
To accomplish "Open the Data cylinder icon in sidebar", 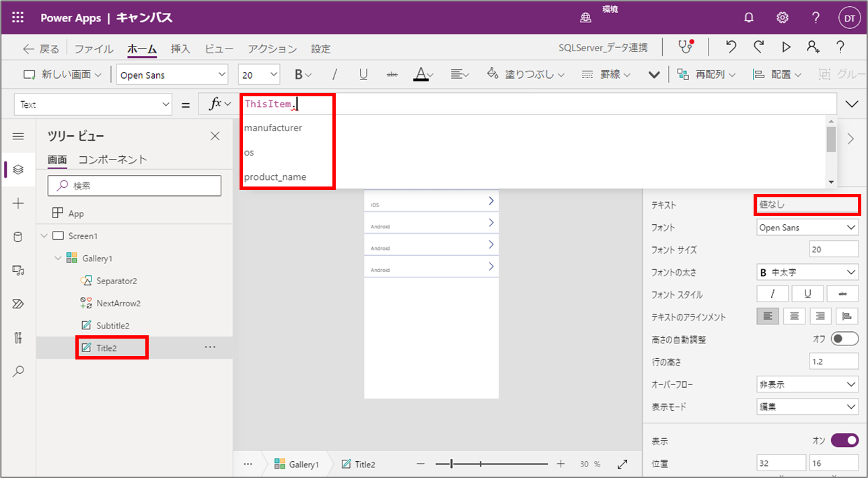I will coord(18,237).
